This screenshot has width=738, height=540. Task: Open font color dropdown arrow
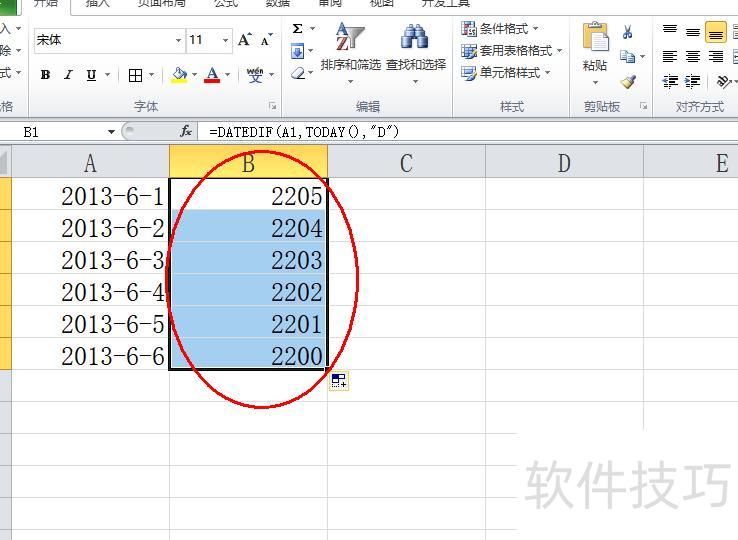228,75
